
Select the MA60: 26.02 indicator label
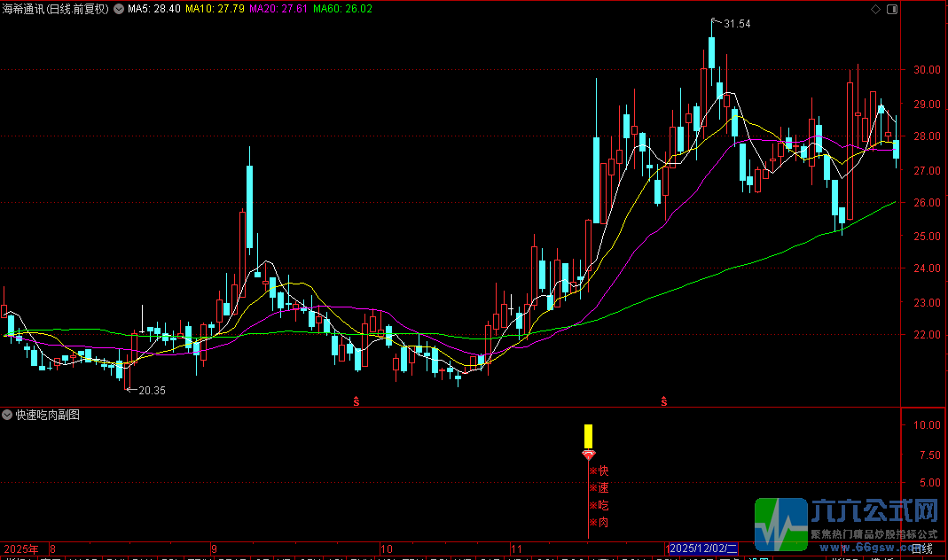pos(343,9)
